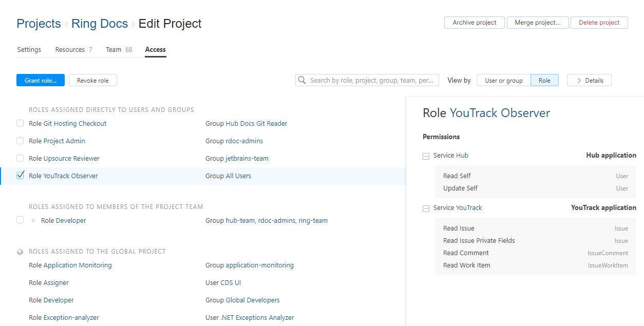The image size is (644, 326).
Task: Open the Ring Docs breadcrumb link
Action: 100,24
